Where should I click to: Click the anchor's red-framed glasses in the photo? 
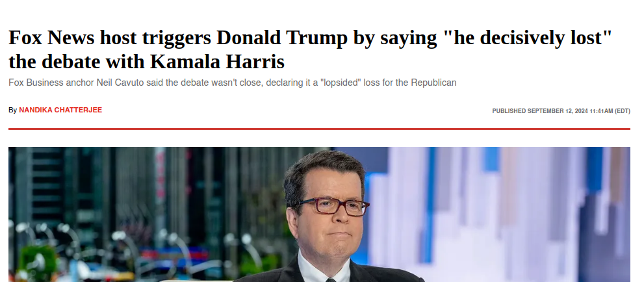[333, 206]
